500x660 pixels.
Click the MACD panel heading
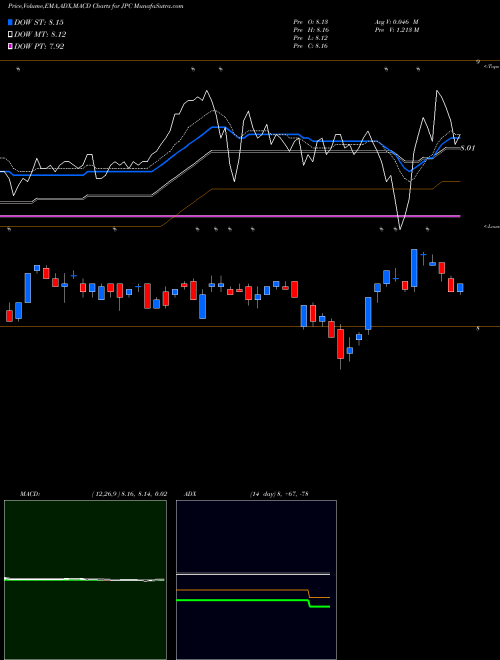[30, 494]
